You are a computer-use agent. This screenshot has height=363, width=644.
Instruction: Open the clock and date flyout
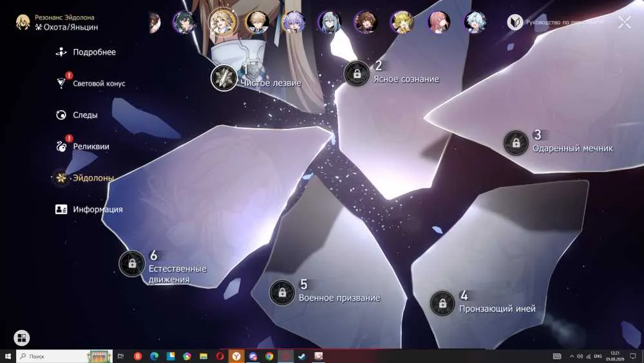(x=615, y=356)
